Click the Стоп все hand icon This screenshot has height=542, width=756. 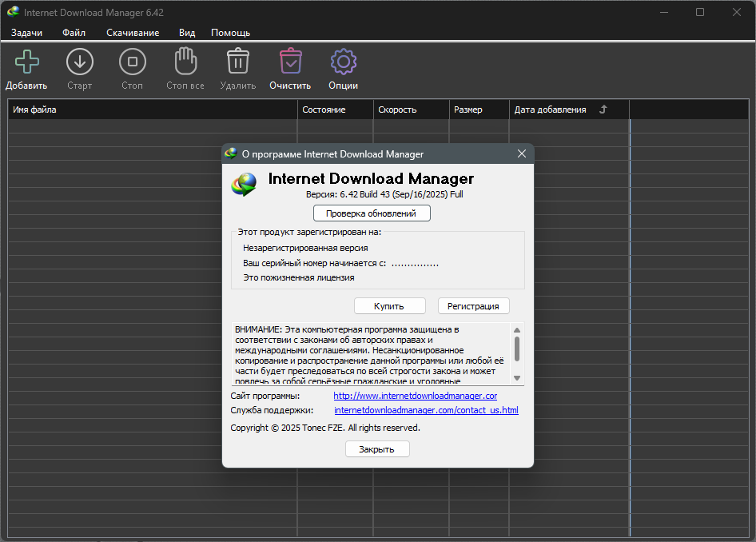point(185,62)
